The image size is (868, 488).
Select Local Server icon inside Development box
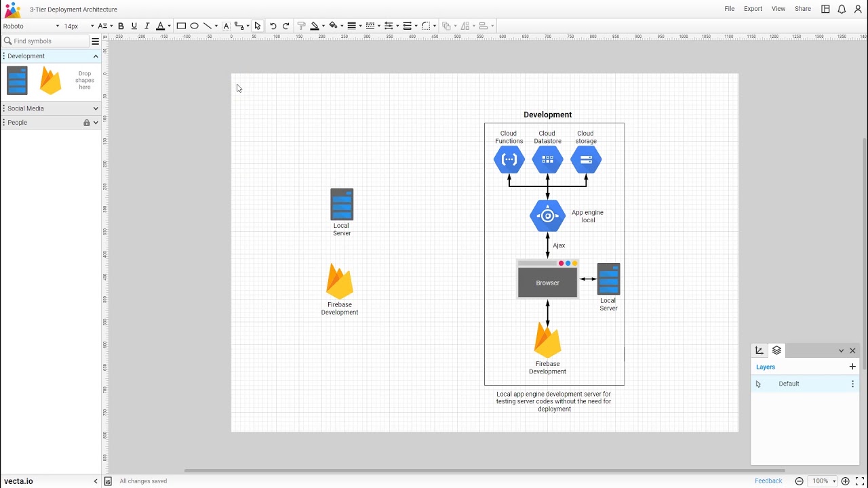(x=609, y=279)
